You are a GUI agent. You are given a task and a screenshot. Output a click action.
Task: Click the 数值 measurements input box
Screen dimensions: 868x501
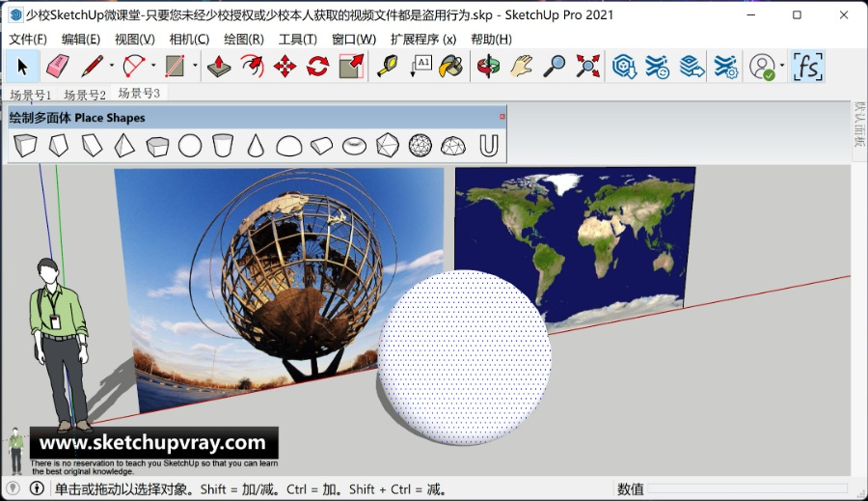pyautogui.click(x=747, y=488)
